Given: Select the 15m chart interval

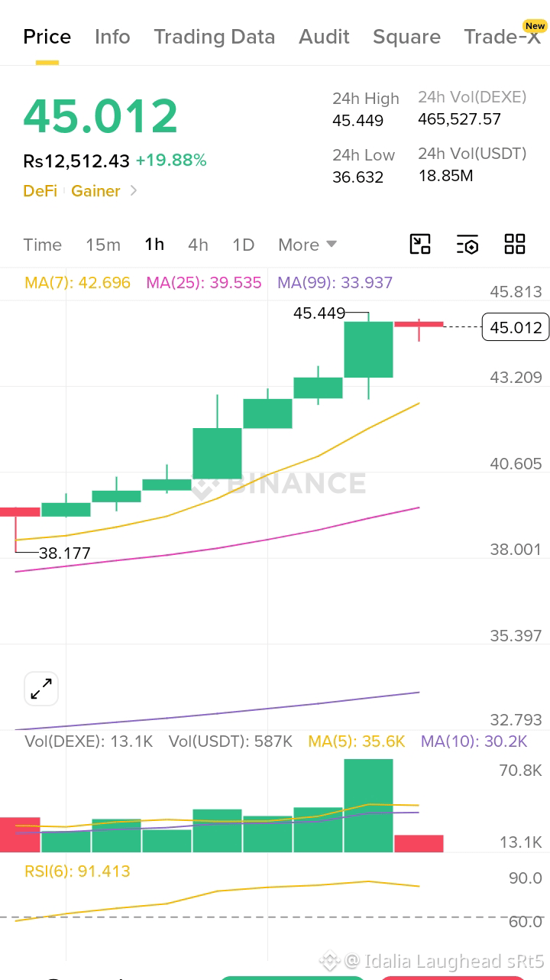Looking at the screenshot, I should click(103, 245).
